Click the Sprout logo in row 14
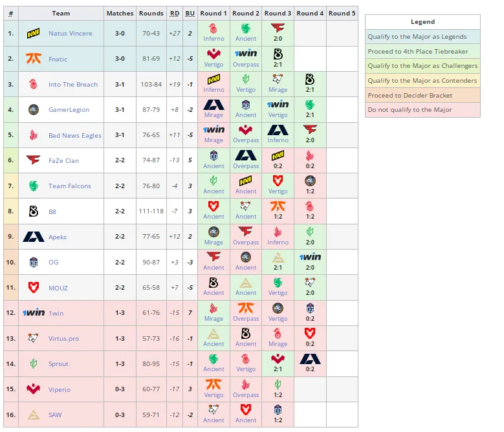 point(34,363)
